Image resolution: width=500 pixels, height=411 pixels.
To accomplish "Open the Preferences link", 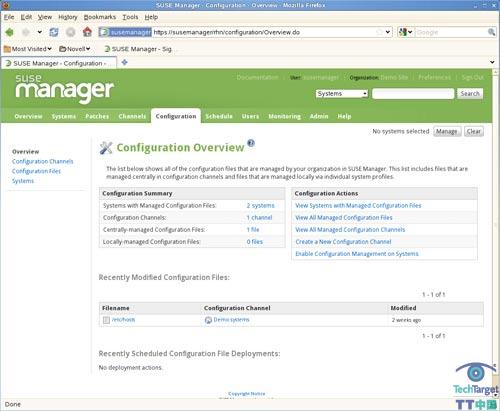I will click(434, 77).
